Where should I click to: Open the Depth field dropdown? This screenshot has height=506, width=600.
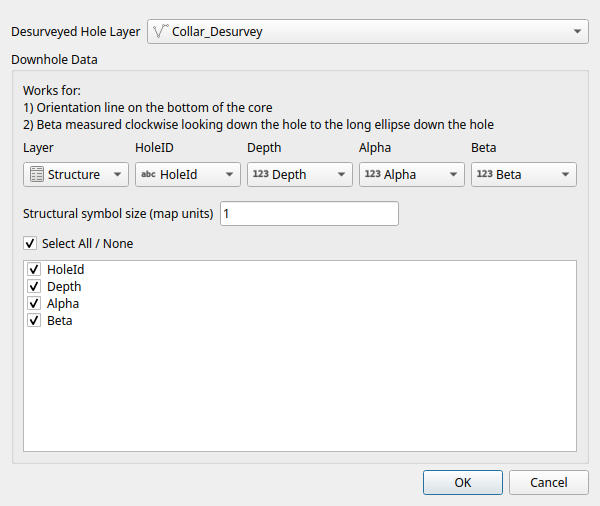(300, 175)
